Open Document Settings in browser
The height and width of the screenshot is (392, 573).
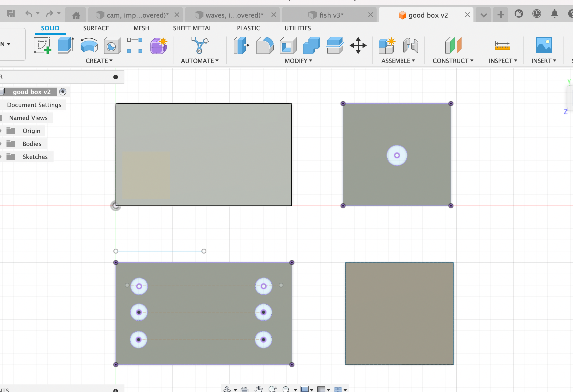coord(34,105)
